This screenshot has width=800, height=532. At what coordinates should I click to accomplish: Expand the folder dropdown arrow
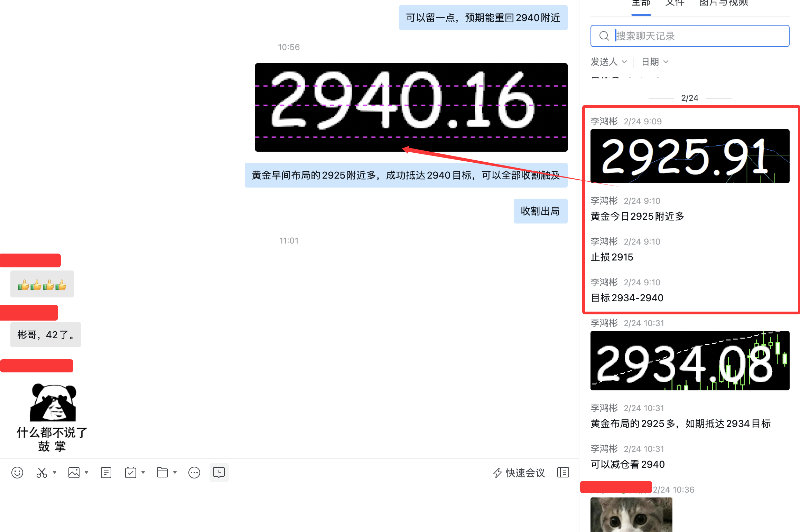[x=175, y=473]
